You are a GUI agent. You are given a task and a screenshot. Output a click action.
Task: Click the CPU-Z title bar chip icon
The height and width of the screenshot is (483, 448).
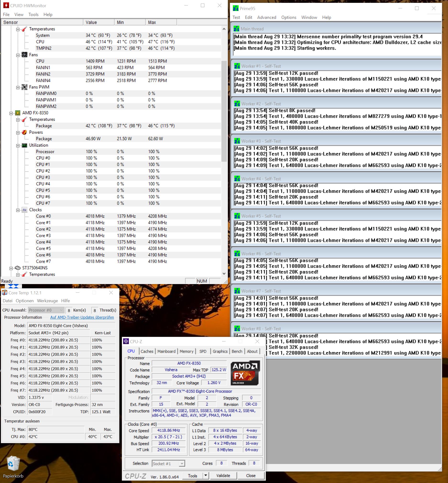[x=126, y=341]
